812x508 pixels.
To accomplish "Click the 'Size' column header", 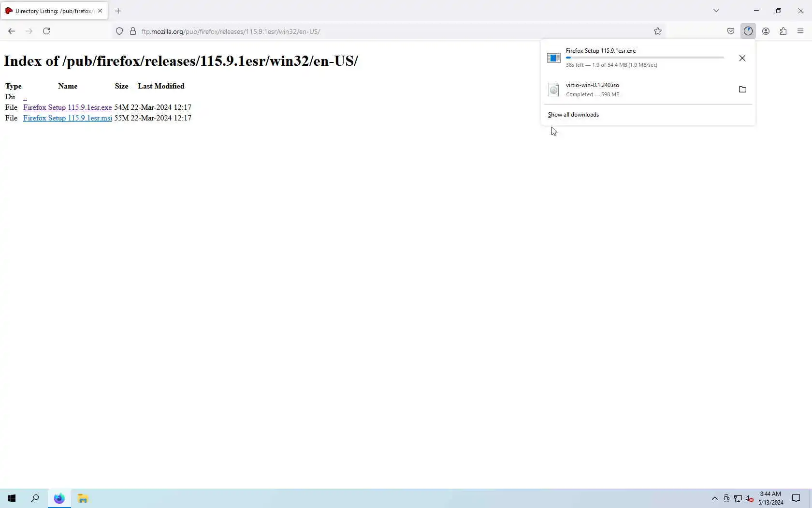I will click(x=121, y=86).
